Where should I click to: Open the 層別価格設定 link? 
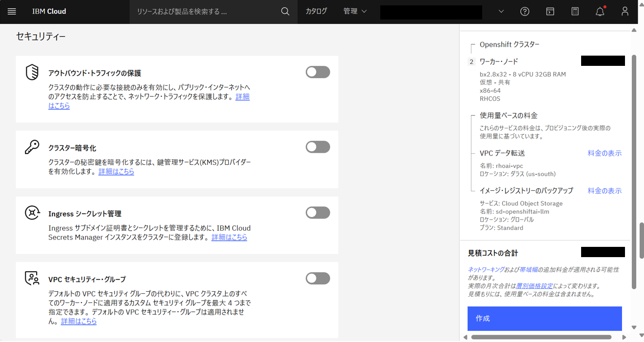(x=534, y=286)
